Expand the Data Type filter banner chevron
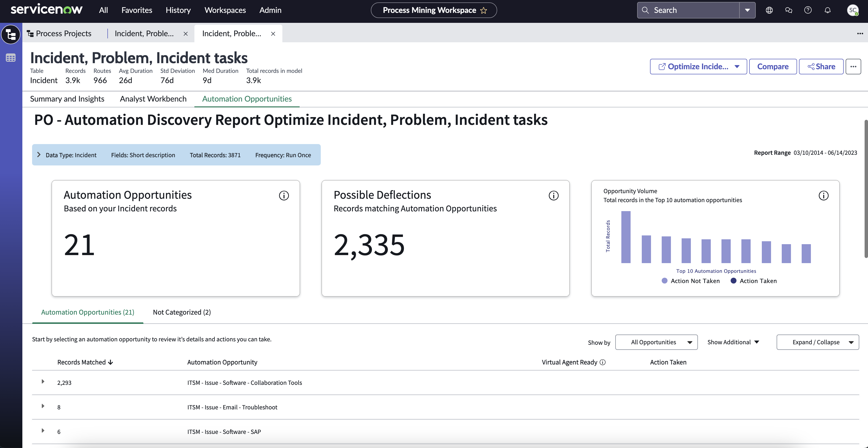 (x=39, y=155)
